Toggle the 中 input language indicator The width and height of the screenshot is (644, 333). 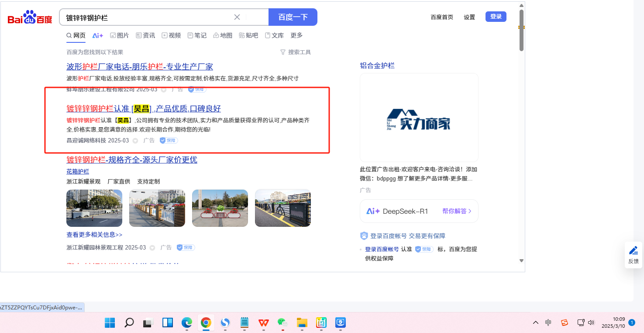[x=548, y=323]
